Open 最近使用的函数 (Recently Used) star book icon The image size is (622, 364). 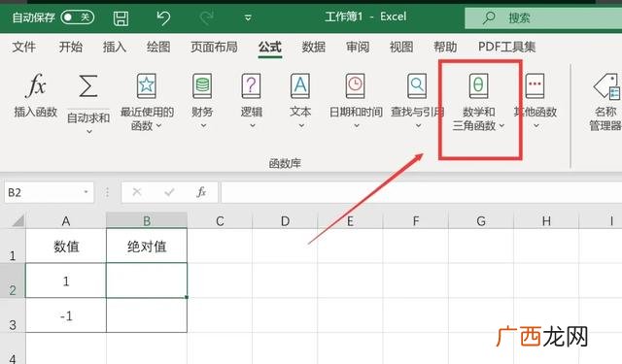pos(147,85)
